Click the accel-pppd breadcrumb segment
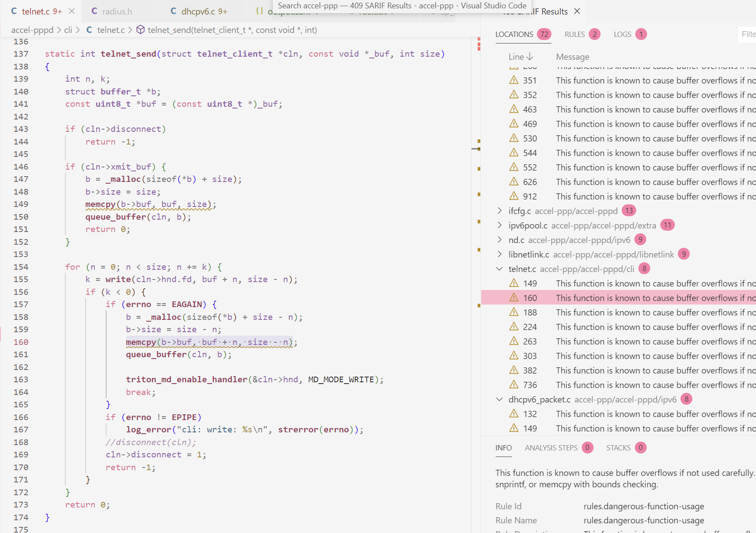 tap(32, 30)
